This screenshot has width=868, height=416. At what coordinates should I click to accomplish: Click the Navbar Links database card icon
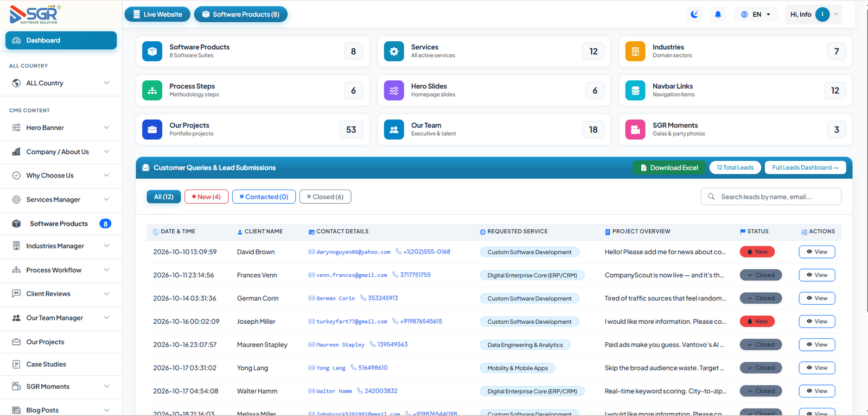pyautogui.click(x=635, y=91)
